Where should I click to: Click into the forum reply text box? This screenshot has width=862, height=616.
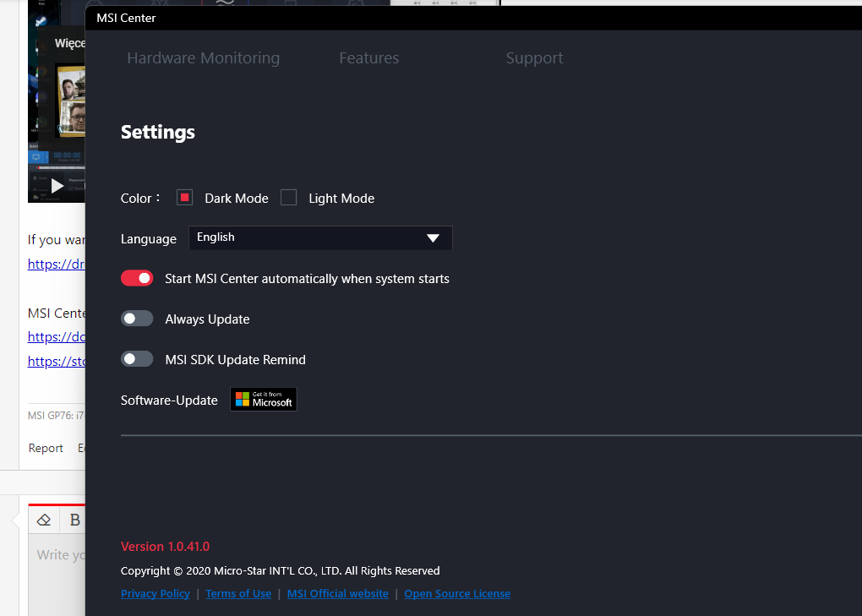click(x=57, y=575)
